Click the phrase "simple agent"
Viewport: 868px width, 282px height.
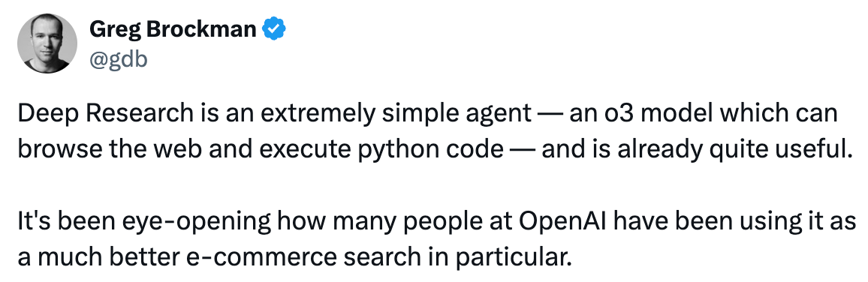tap(466, 113)
